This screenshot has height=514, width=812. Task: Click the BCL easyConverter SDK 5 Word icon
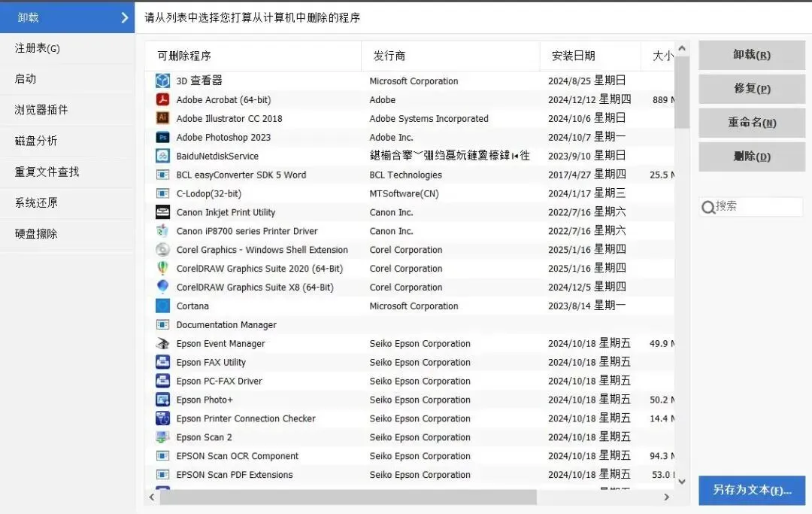(162, 175)
